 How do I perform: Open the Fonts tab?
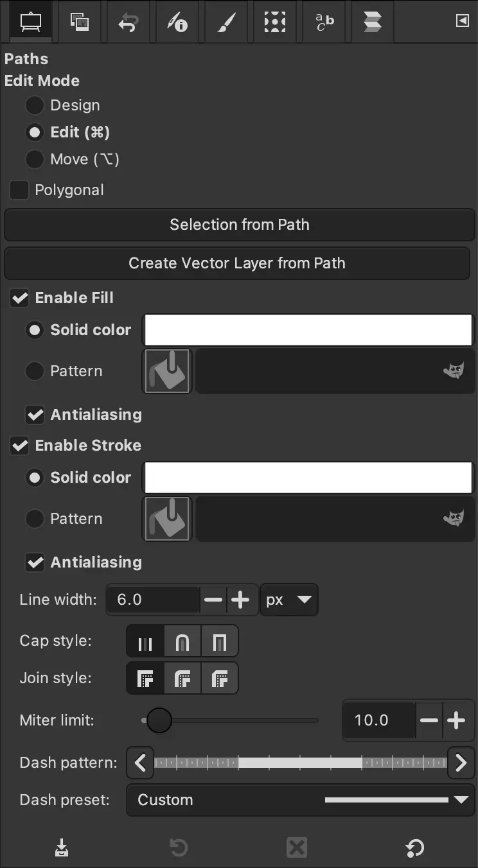pyautogui.click(x=324, y=22)
